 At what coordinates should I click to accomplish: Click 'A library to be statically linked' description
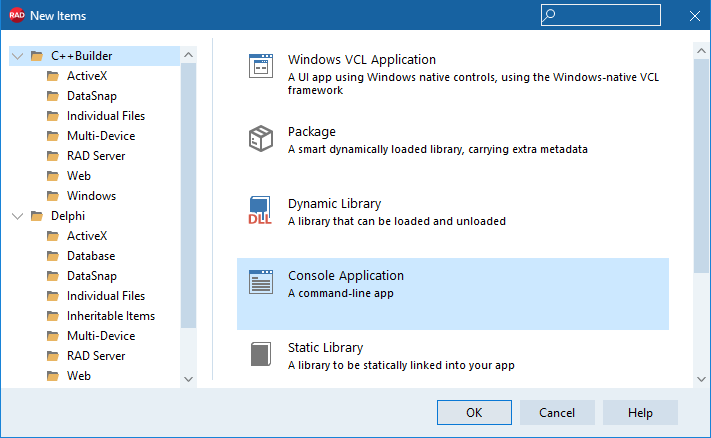[x=401, y=365]
